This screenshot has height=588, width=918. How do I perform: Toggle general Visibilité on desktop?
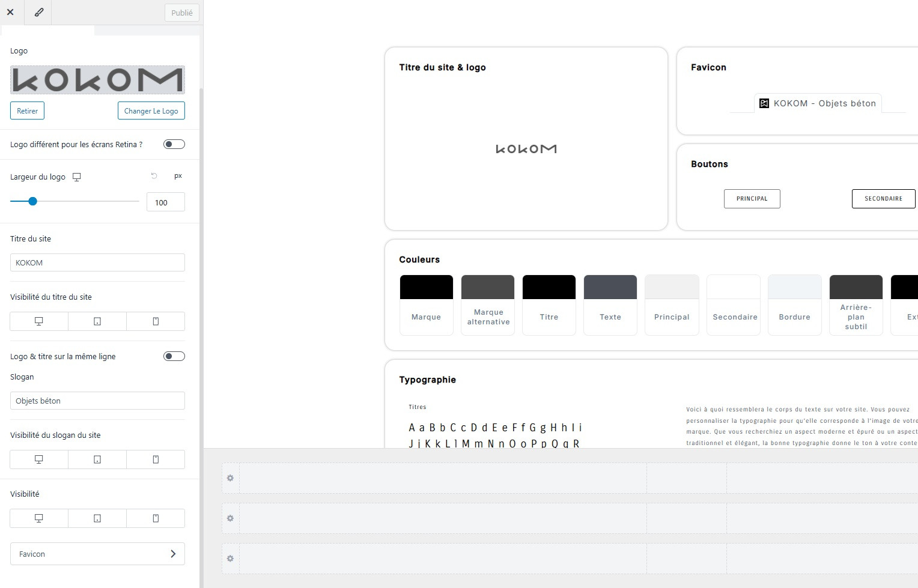(x=39, y=518)
